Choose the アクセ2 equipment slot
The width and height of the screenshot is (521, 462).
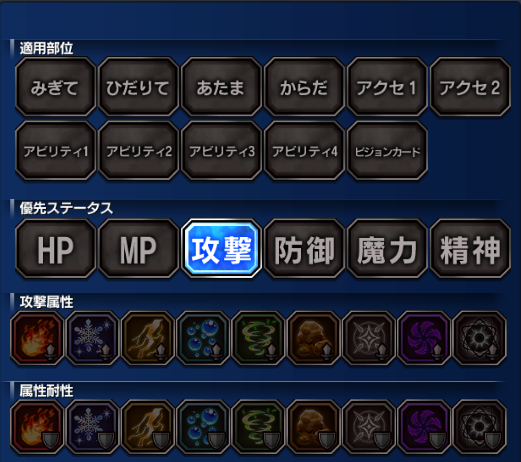point(470,87)
